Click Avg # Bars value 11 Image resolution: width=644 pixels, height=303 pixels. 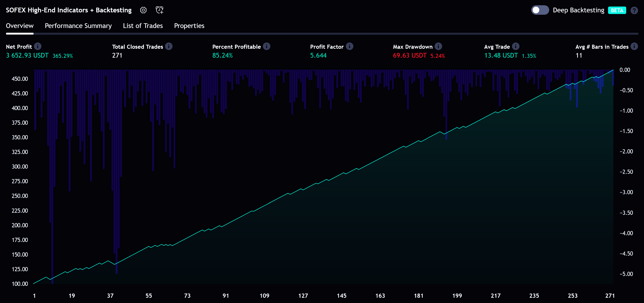579,55
